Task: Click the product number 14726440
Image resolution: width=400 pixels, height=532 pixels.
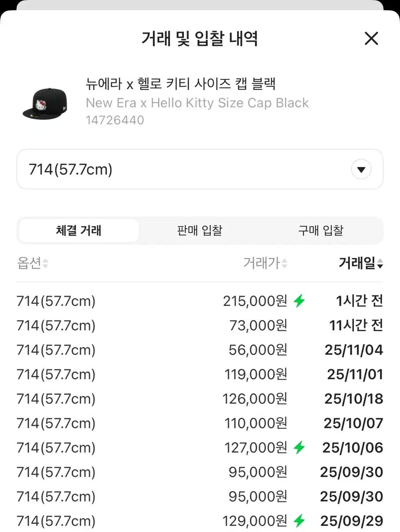Action: tap(115, 120)
